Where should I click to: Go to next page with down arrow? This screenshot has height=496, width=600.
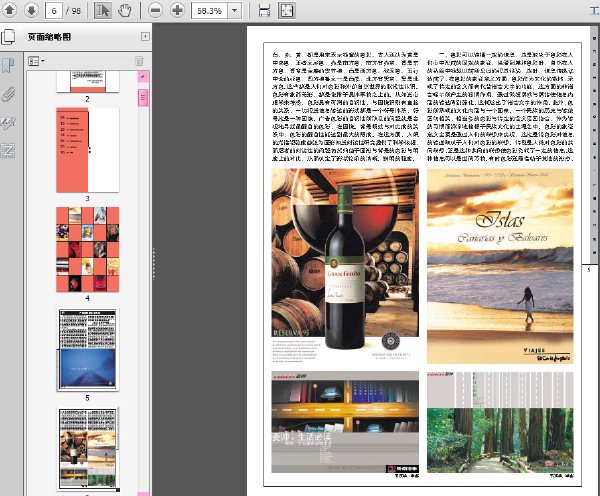pyautogui.click(x=31, y=10)
